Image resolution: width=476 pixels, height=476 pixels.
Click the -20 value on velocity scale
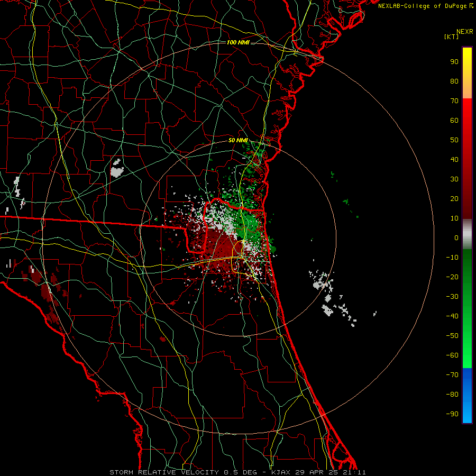pyautogui.click(x=452, y=277)
